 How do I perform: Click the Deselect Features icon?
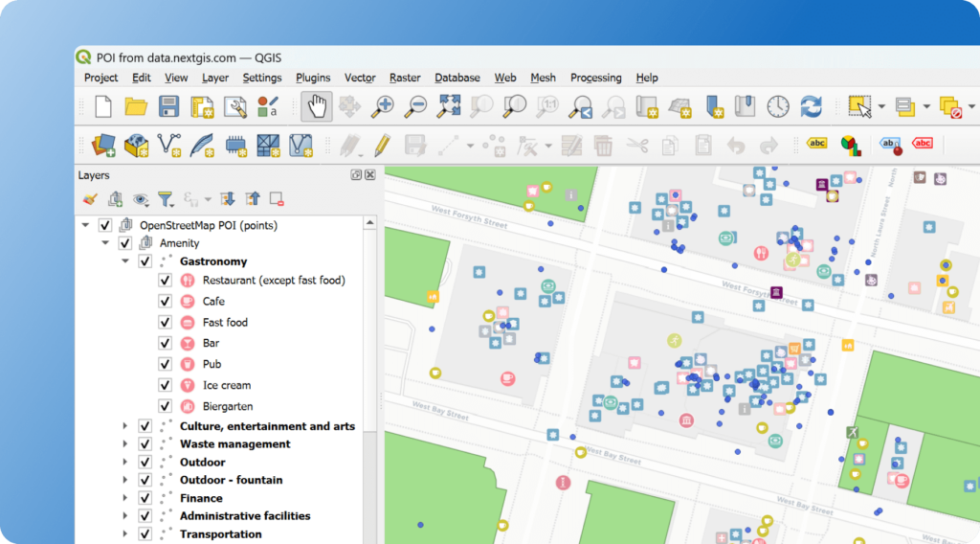point(950,107)
